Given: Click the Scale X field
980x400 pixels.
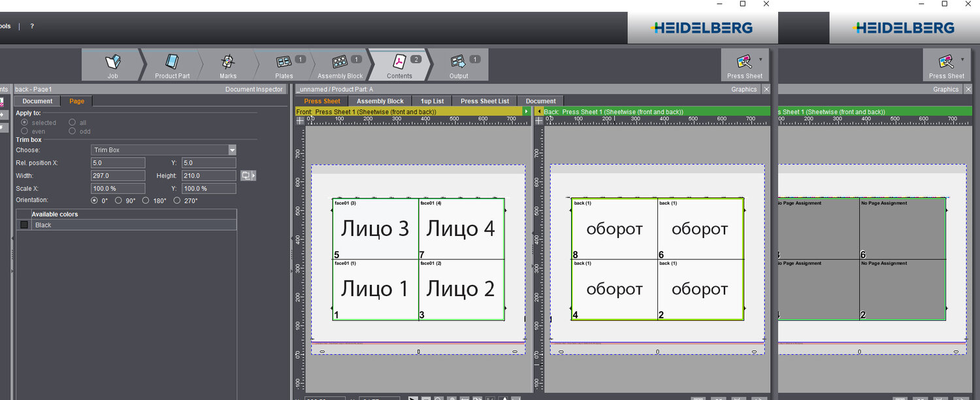Looking at the screenshot, I should tap(118, 189).
